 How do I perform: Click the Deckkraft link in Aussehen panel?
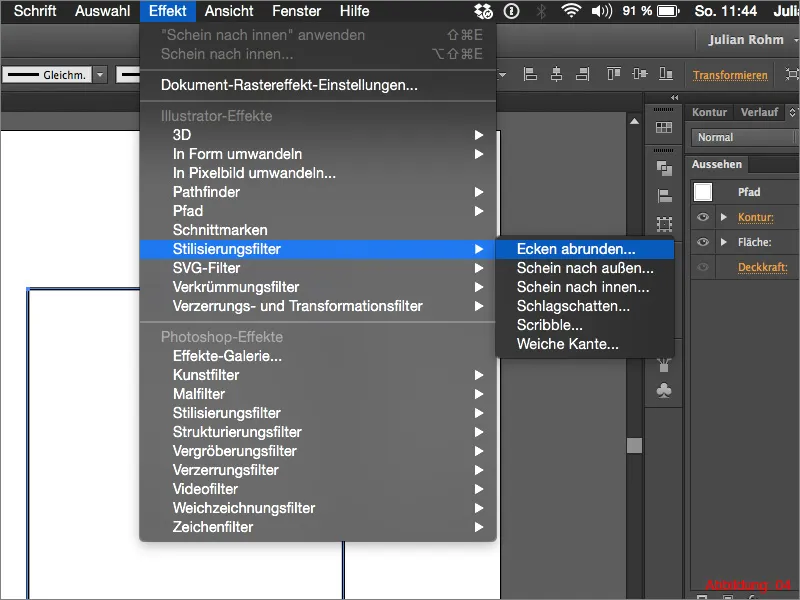pos(762,267)
